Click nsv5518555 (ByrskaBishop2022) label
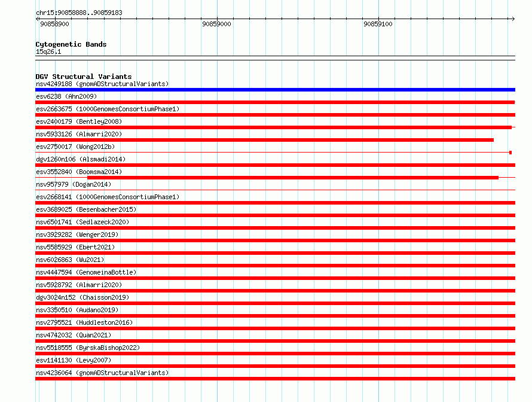The image size is (532, 402). pyautogui.click(x=88, y=348)
